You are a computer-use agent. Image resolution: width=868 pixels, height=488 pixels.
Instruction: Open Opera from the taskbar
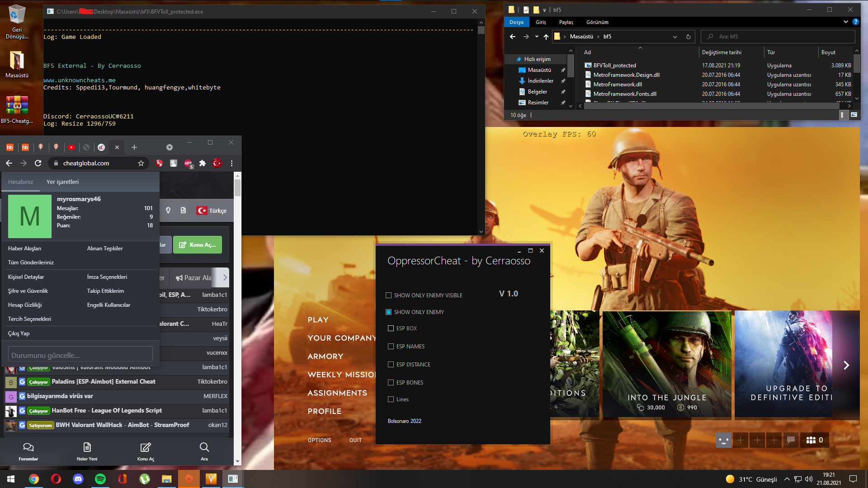click(56, 479)
